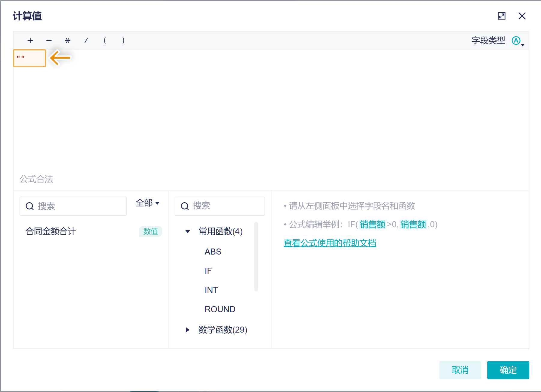Viewport: 541px width, 392px height.
Task: Insert the minus operator
Action: pos(49,41)
